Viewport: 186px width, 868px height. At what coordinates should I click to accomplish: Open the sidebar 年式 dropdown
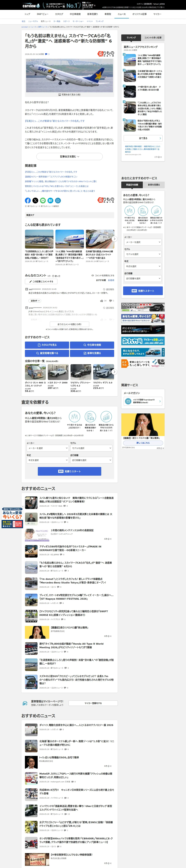143,266
